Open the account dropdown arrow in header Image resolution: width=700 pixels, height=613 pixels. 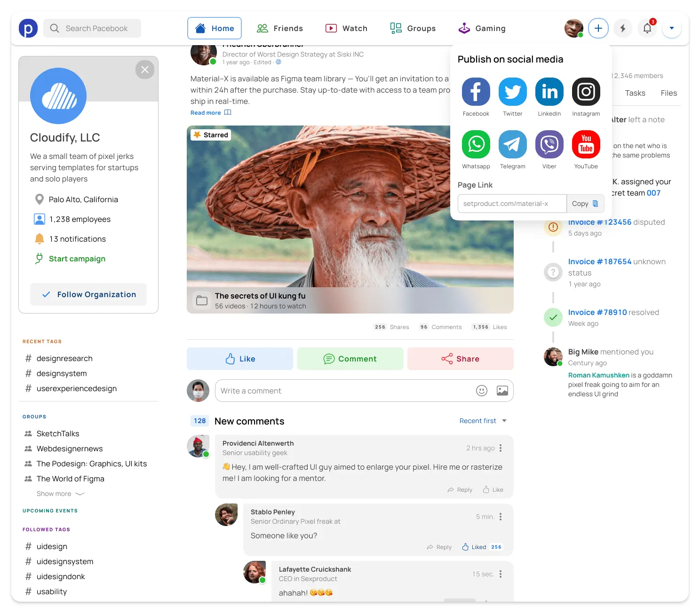click(x=671, y=28)
